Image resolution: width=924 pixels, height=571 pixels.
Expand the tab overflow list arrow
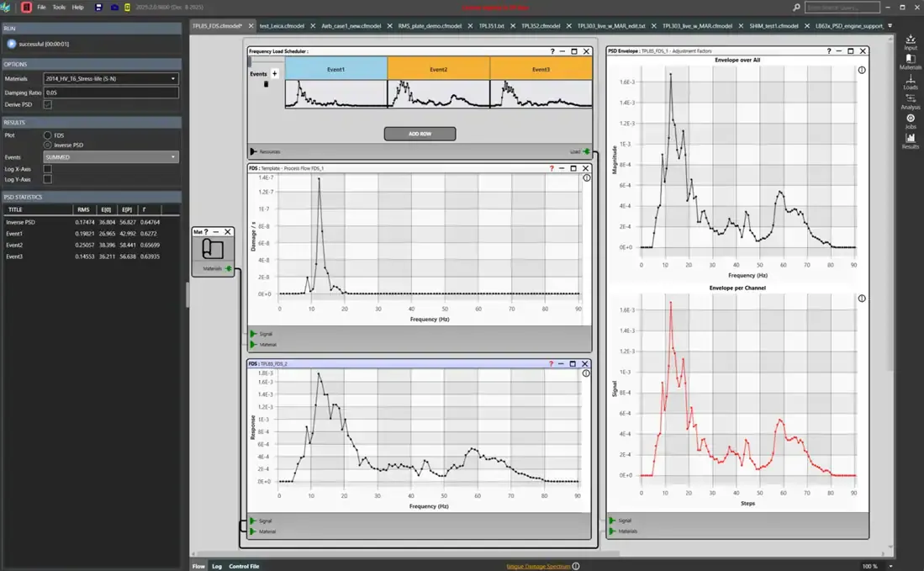[x=890, y=26]
